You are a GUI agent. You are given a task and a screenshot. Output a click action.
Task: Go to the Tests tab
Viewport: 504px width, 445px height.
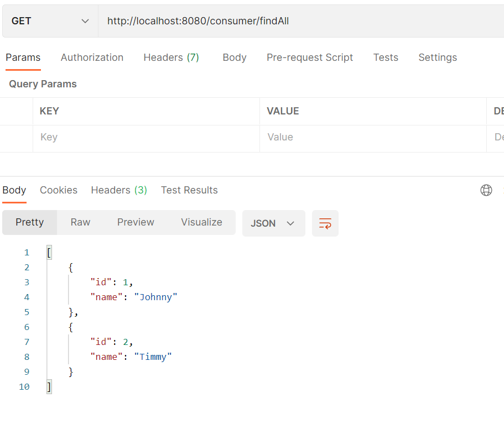click(x=386, y=57)
